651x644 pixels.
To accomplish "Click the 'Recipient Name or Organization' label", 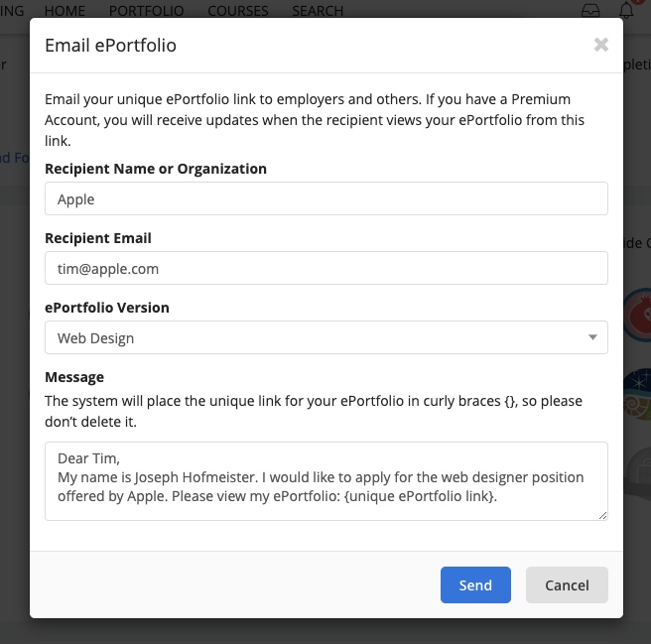I will [x=156, y=169].
